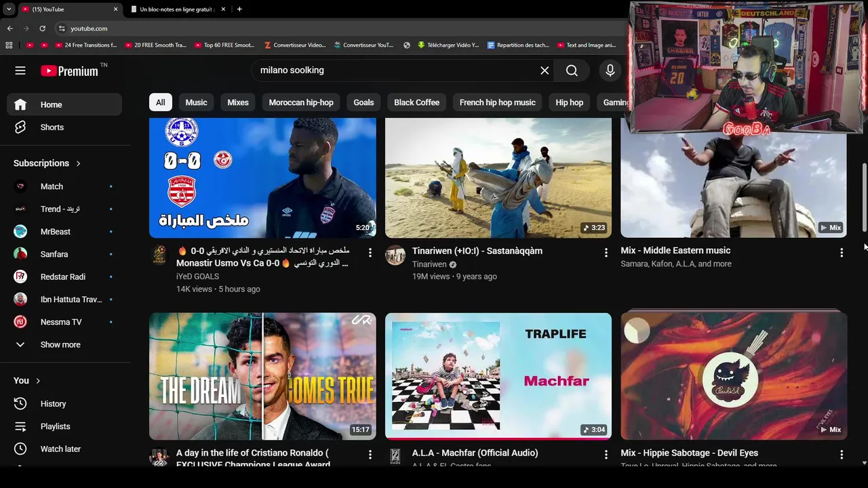
Task: Expand the Subscriptions section chevron
Action: 78,163
